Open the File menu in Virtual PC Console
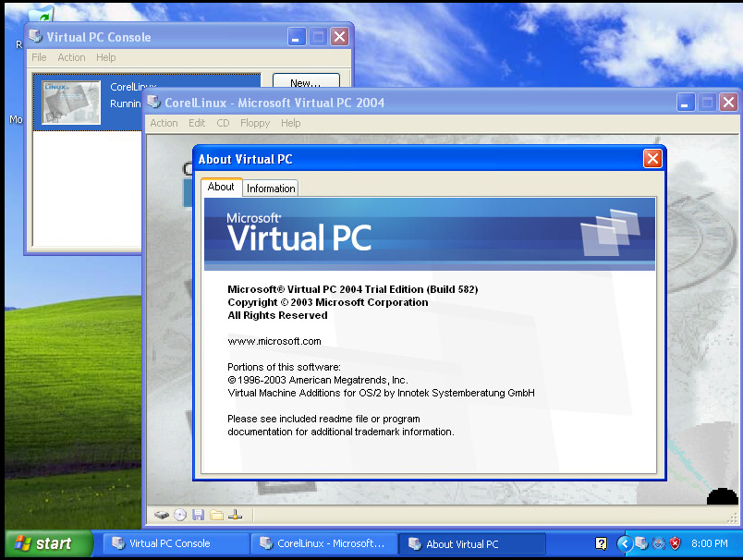The height and width of the screenshot is (560, 743). click(x=39, y=57)
